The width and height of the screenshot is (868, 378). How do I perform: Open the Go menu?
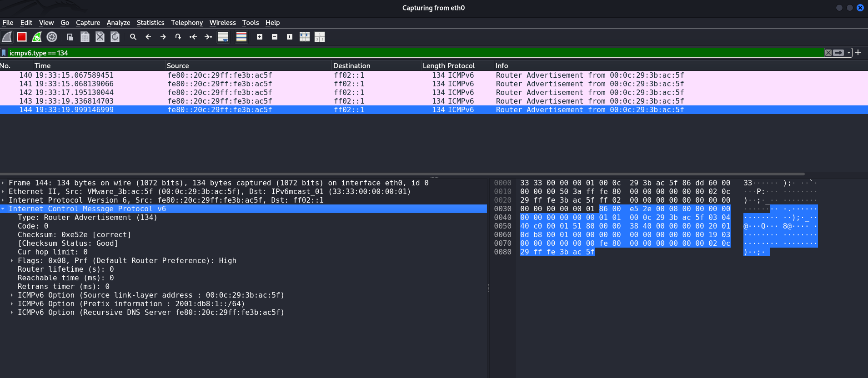tap(65, 23)
